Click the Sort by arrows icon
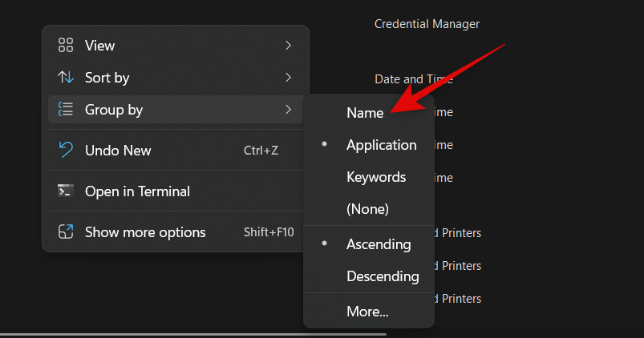The width and height of the screenshot is (644, 338). 66,78
